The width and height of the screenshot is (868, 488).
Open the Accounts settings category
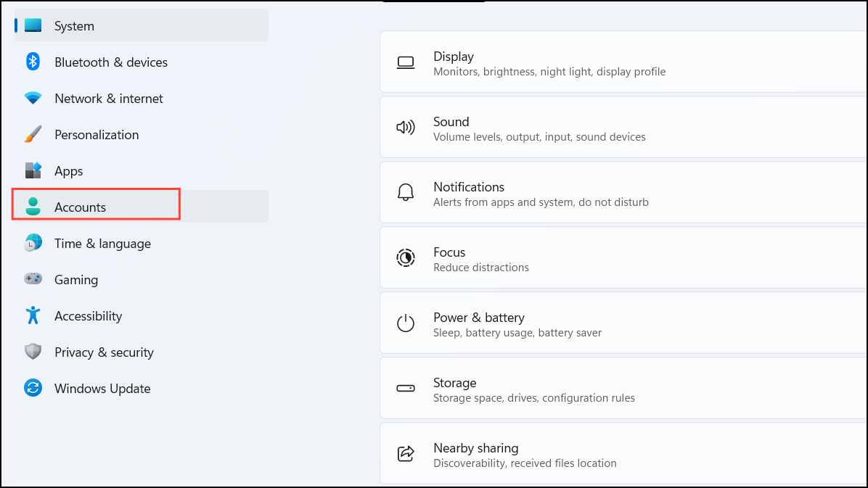(x=80, y=207)
